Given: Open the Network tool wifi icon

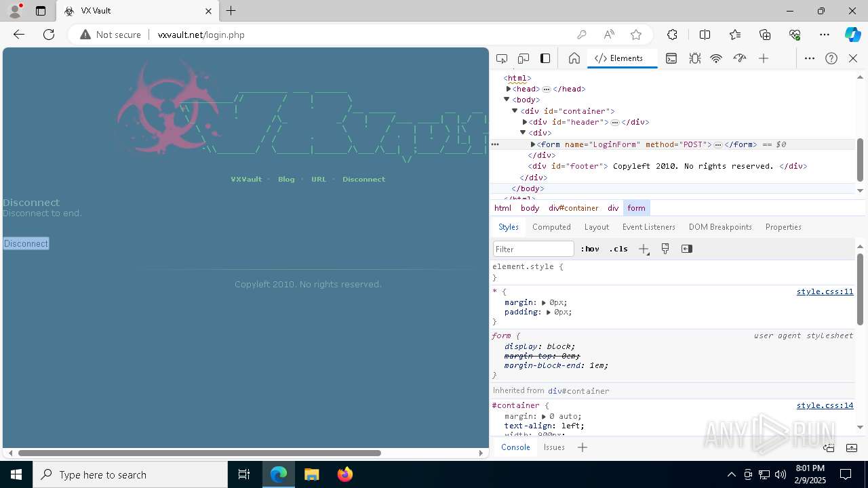Looking at the screenshot, I should click(716, 58).
